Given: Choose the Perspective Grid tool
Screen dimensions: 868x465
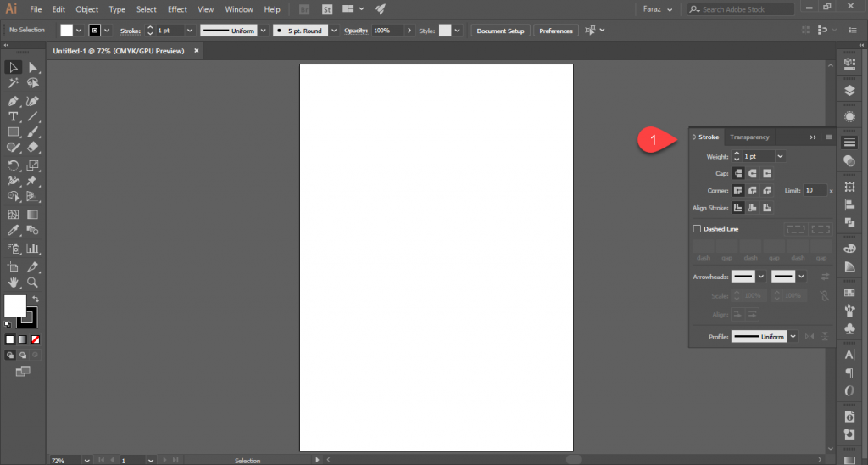Looking at the screenshot, I should pos(33,196).
